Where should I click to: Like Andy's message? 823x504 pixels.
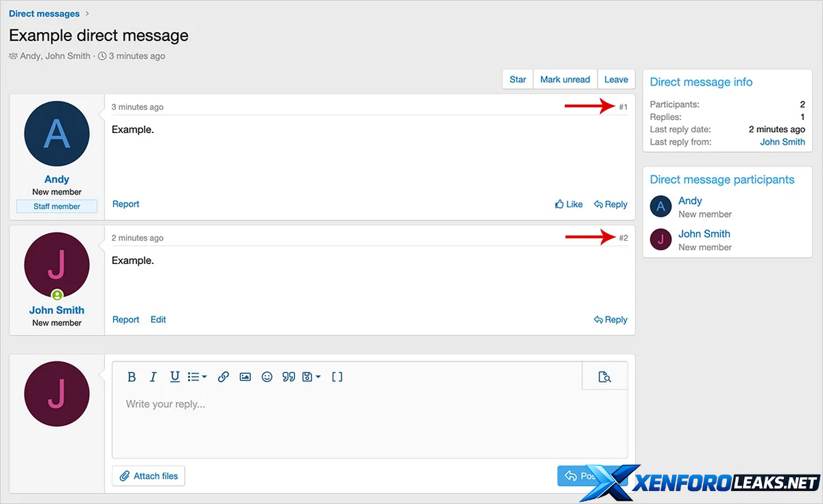click(x=569, y=204)
